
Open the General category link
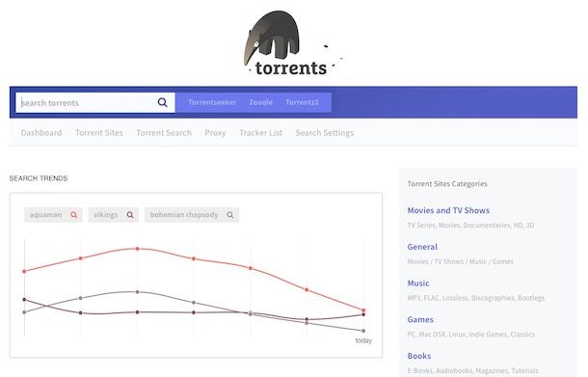422,247
